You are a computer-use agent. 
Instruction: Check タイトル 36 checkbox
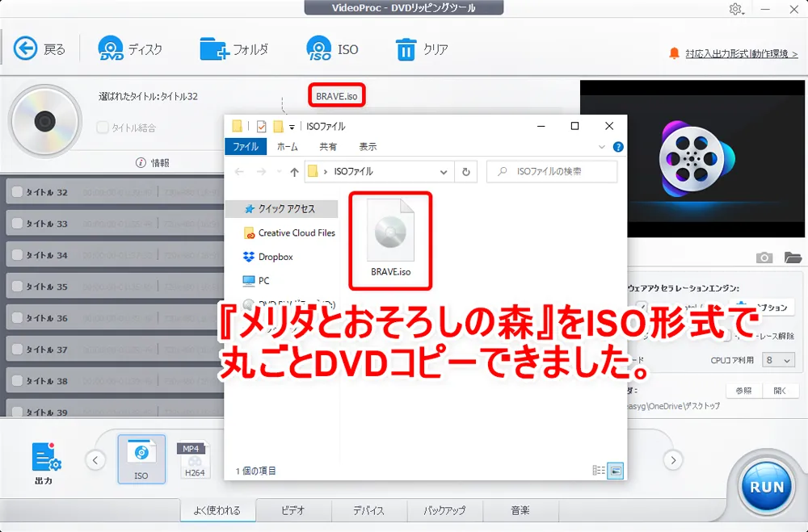click(17, 317)
